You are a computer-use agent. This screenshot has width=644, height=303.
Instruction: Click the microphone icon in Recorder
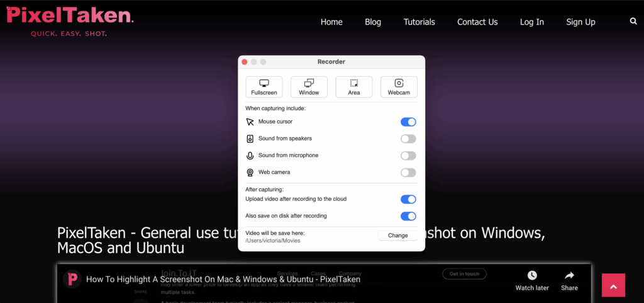point(250,156)
